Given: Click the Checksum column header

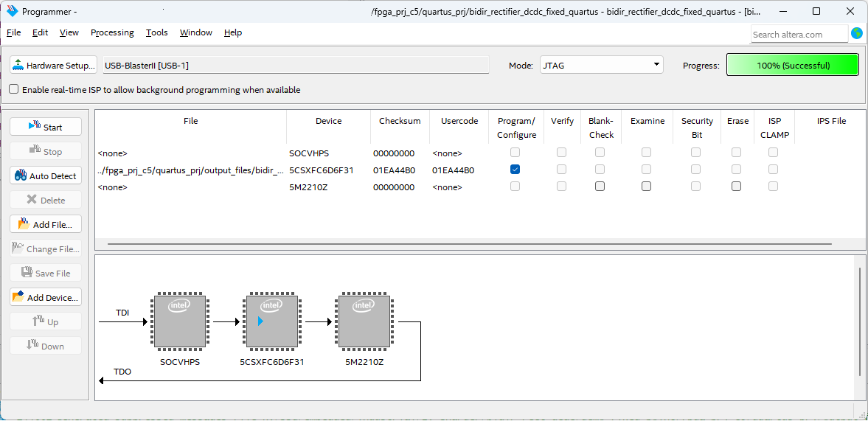Looking at the screenshot, I should pyautogui.click(x=400, y=121).
